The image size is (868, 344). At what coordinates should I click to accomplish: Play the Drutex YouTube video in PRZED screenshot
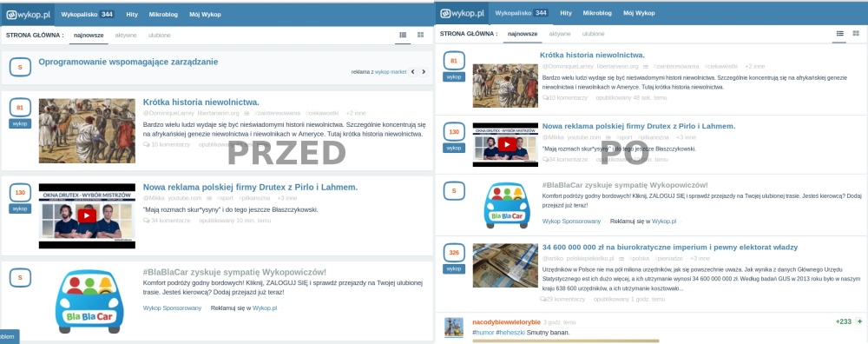click(x=87, y=216)
